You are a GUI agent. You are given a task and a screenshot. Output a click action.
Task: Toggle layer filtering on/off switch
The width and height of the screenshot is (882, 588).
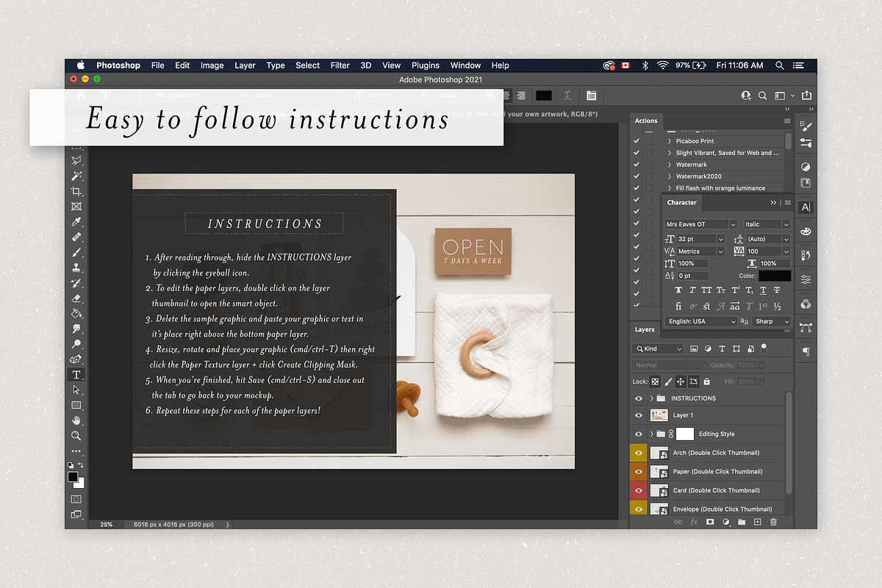coord(764,347)
